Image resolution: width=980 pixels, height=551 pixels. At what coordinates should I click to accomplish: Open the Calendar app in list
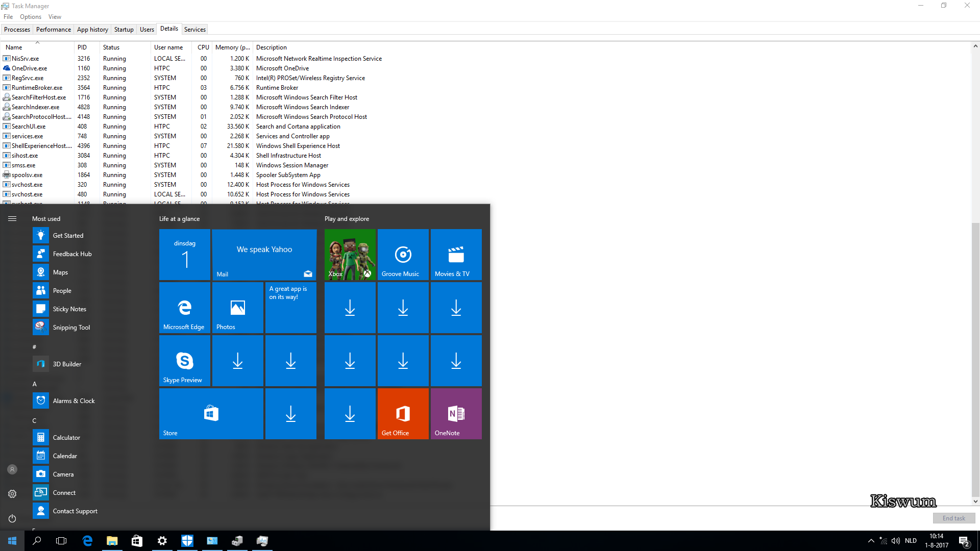[41, 456]
